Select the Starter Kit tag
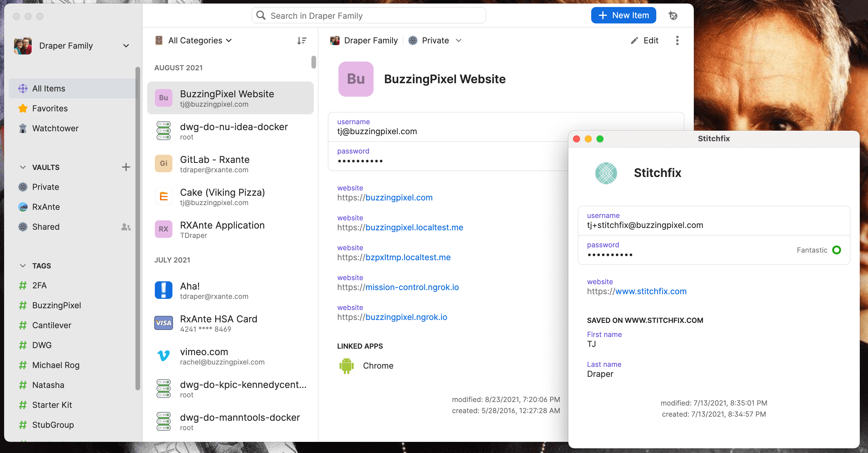Screen dimensions: 868x453 tap(73, 405)
